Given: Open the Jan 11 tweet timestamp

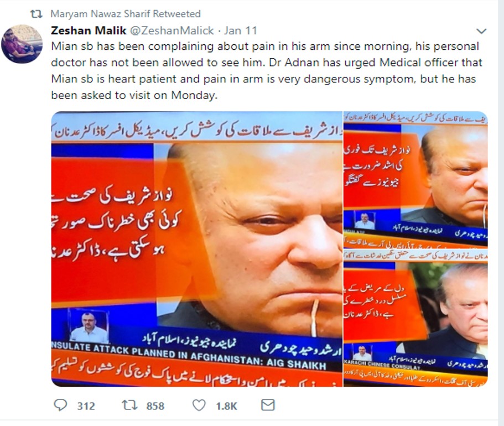Looking at the screenshot, I should (241, 30).
